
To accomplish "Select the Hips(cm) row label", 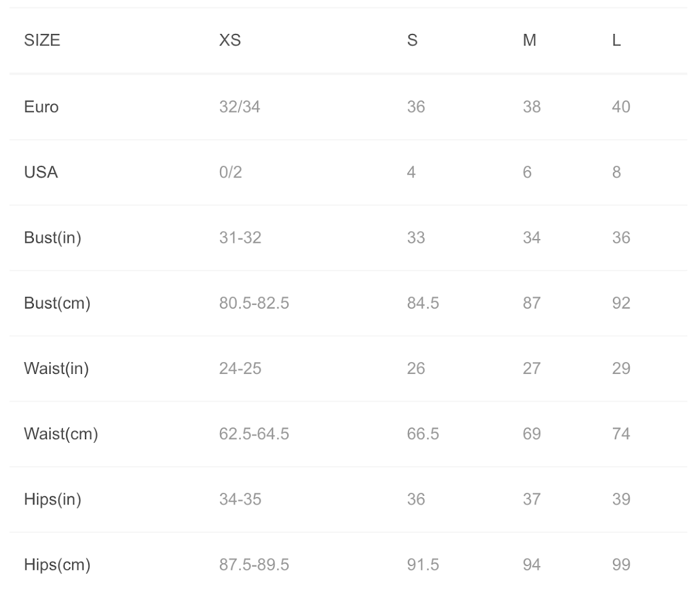I will pos(57,565).
